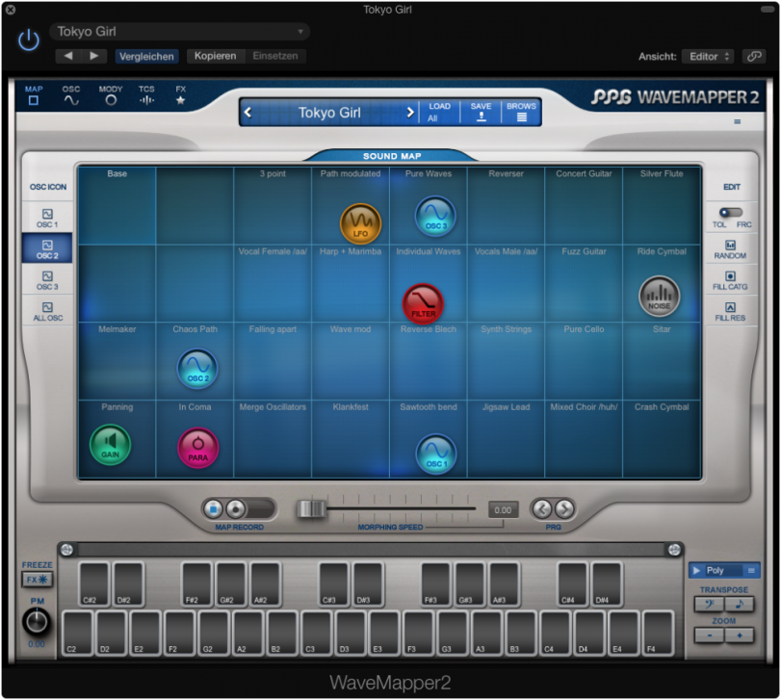Select the NOISE icon on the sound map

659,297
